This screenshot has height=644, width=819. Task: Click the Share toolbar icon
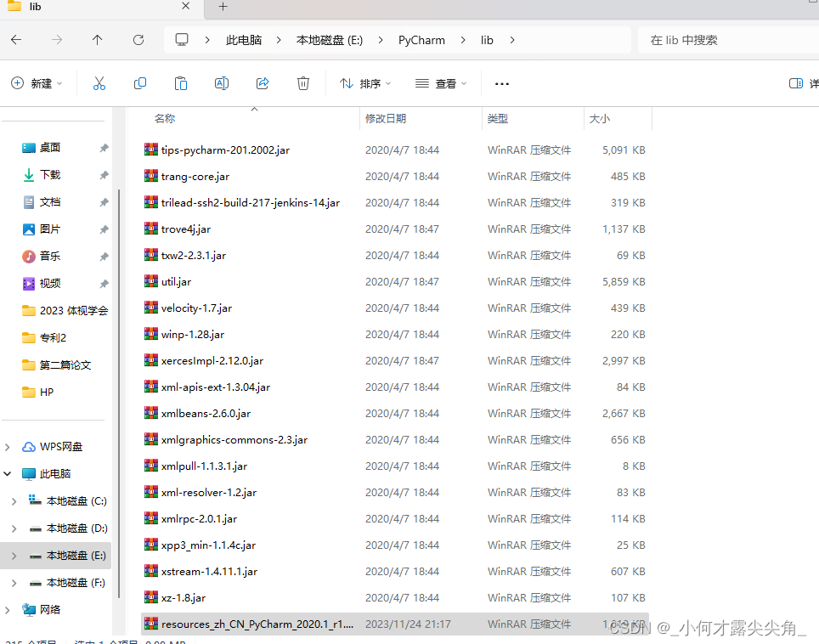(263, 83)
